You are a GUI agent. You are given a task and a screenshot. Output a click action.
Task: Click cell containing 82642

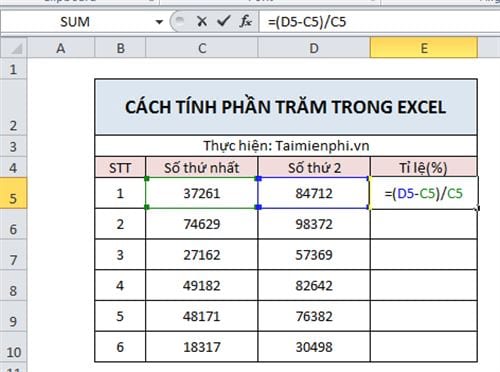314,285
